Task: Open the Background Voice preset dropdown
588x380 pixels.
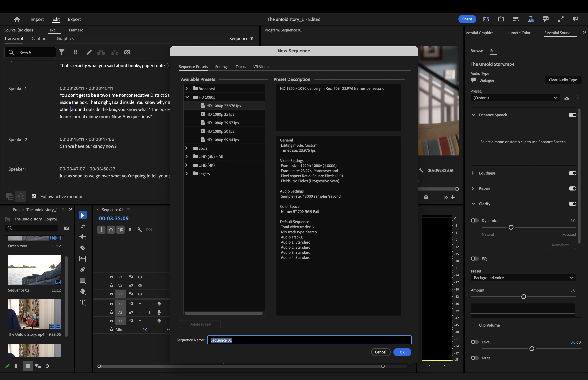Action: [x=523, y=278]
